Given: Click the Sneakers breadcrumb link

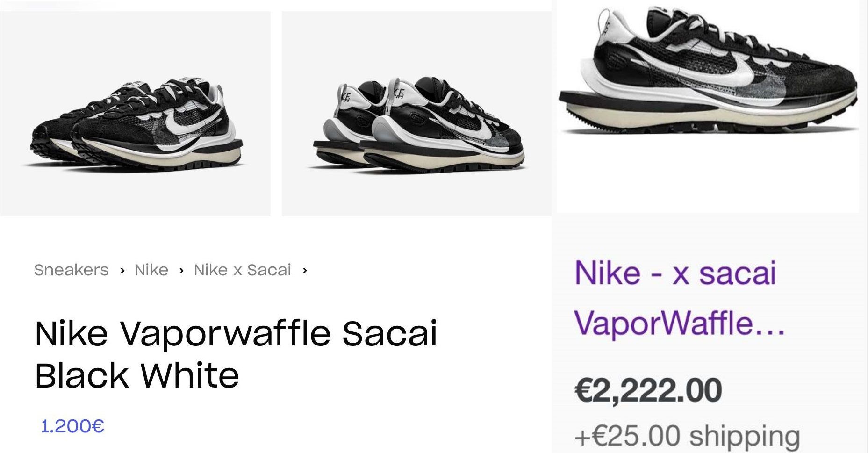Looking at the screenshot, I should [71, 270].
